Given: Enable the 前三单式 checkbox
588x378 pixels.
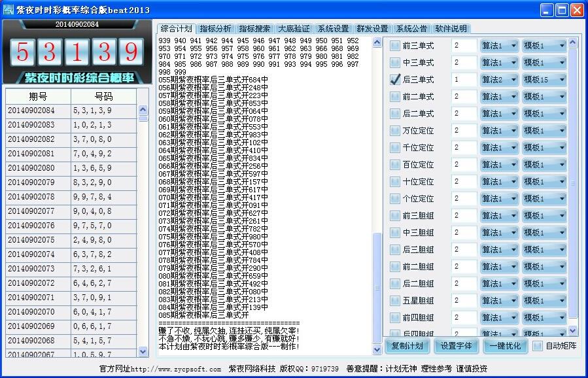Looking at the screenshot, I should tap(395, 46).
